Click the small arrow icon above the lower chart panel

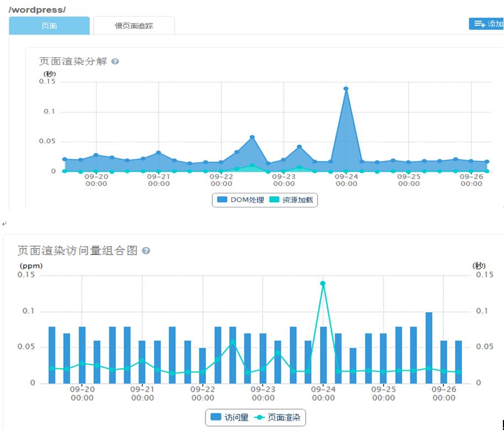(x=4, y=223)
